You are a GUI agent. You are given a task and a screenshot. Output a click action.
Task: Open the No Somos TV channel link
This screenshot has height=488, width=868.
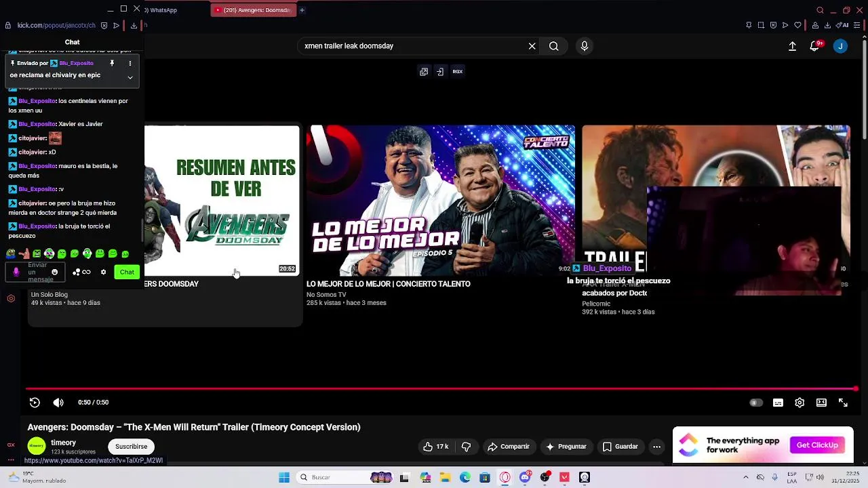click(326, 295)
